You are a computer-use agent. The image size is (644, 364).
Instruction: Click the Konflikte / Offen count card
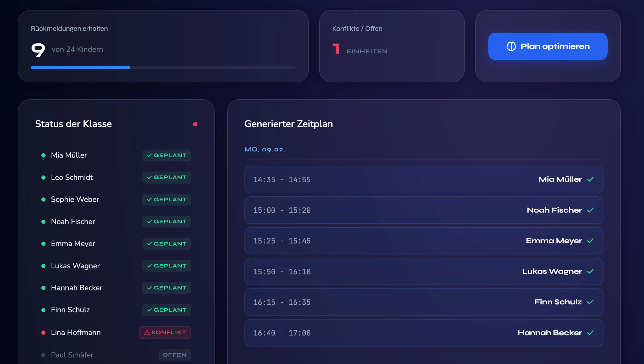click(392, 46)
